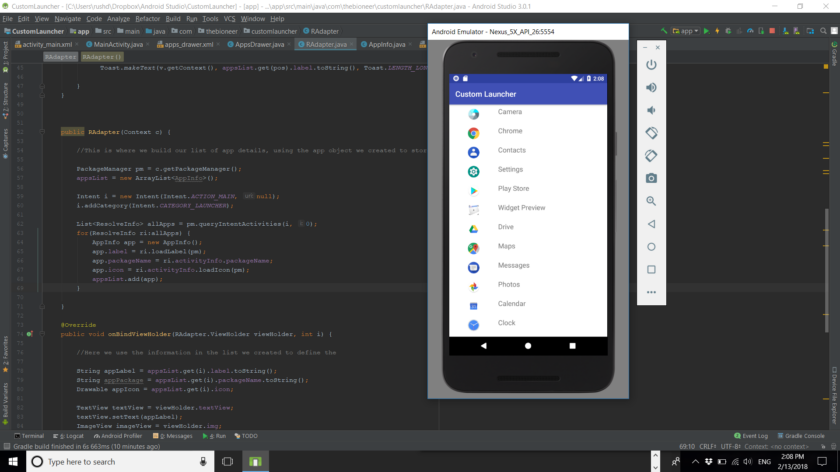
Task: Click the fold arrow beside onBindViewHolder method
Action: click(x=43, y=333)
